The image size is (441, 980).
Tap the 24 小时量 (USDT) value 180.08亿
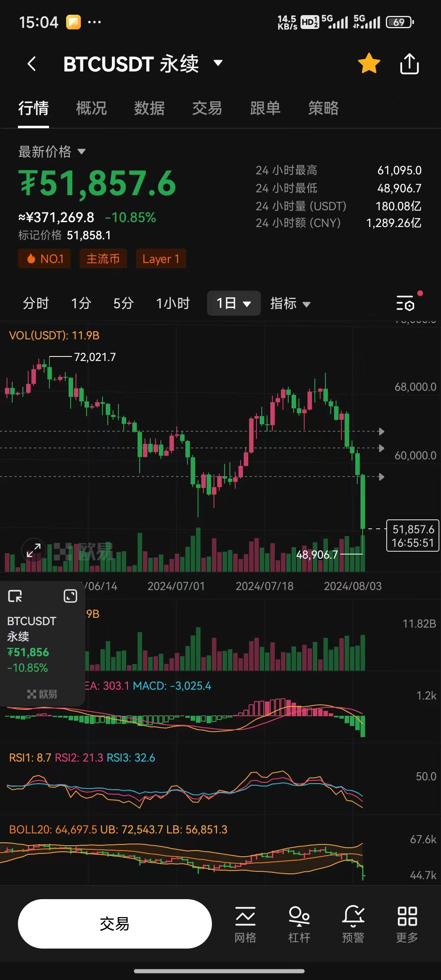[399, 206]
